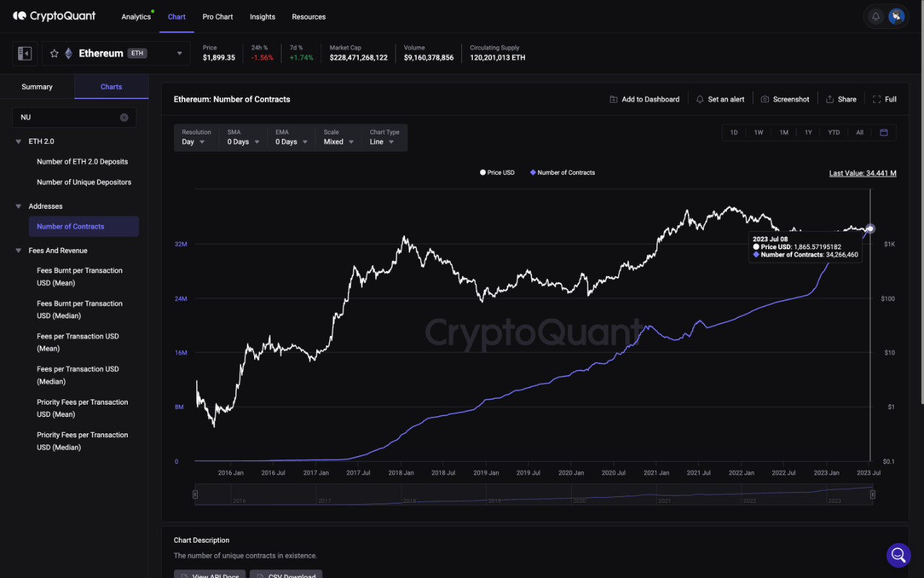This screenshot has height=578, width=924.
Task: Favorite Ethereum using the star icon
Action: click(53, 53)
